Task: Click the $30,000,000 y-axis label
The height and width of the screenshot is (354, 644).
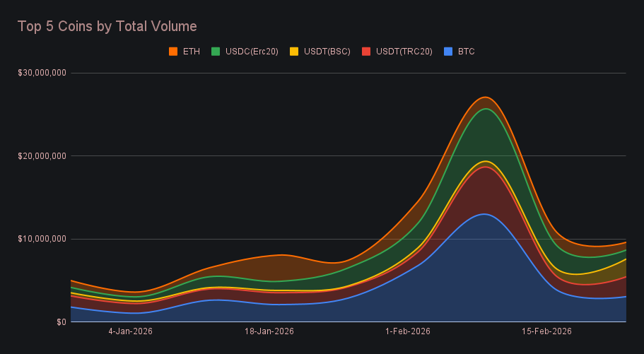Action: [x=42, y=73]
